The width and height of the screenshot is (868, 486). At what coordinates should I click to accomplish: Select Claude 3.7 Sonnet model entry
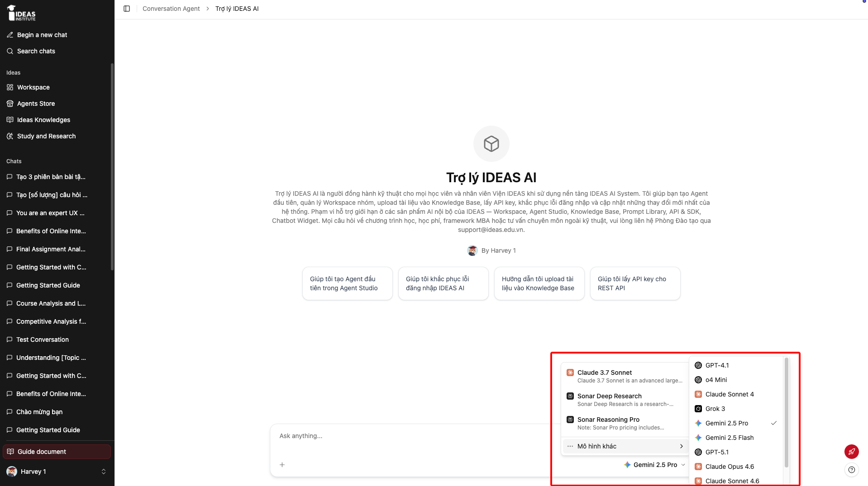click(625, 376)
